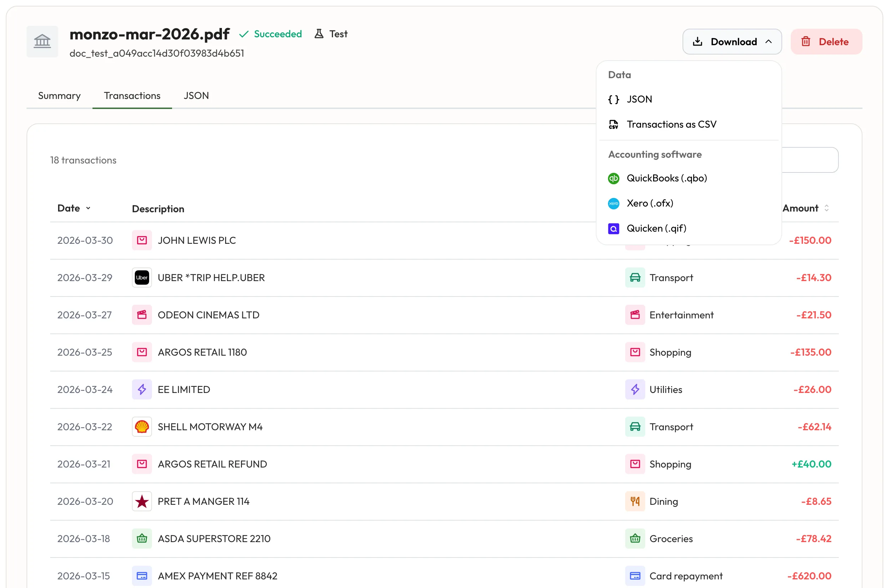Click SHELL MOTORWAY M4 description
889x588 pixels.
pos(210,427)
